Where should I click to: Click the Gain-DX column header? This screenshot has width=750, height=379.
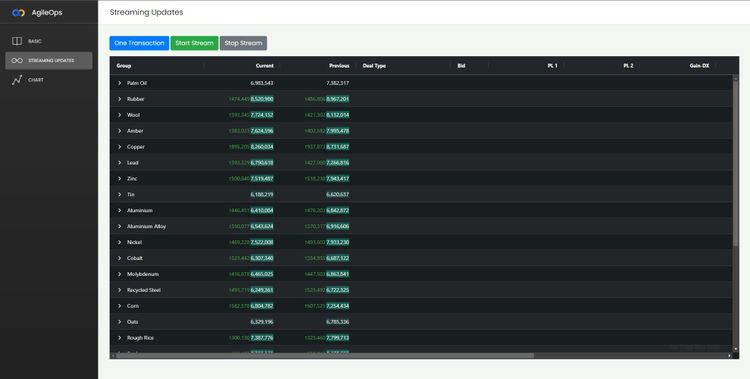tap(699, 66)
